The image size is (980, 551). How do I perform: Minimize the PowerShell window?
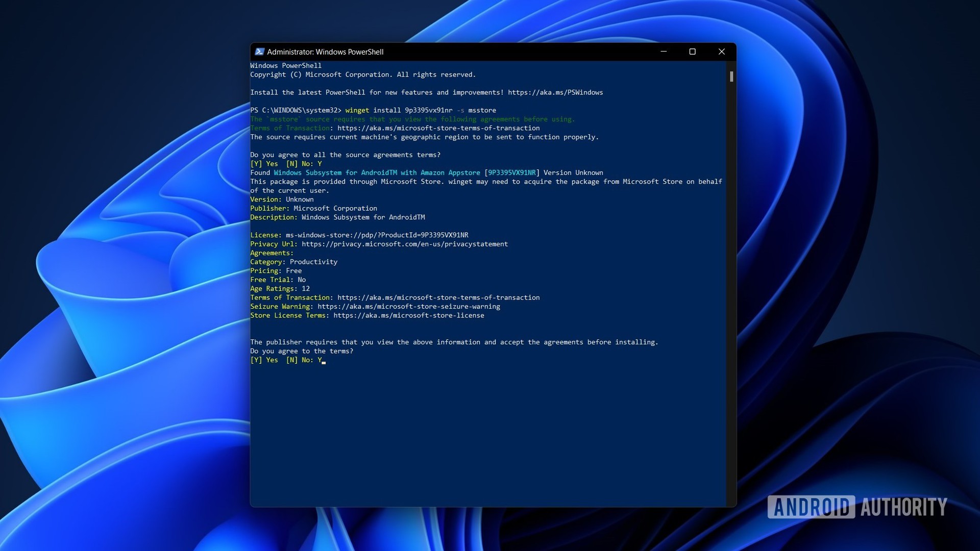pos(664,52)
